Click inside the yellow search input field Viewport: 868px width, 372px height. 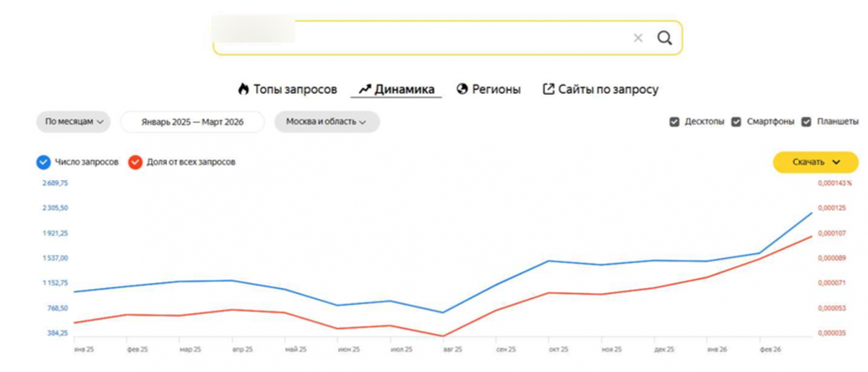448,38
